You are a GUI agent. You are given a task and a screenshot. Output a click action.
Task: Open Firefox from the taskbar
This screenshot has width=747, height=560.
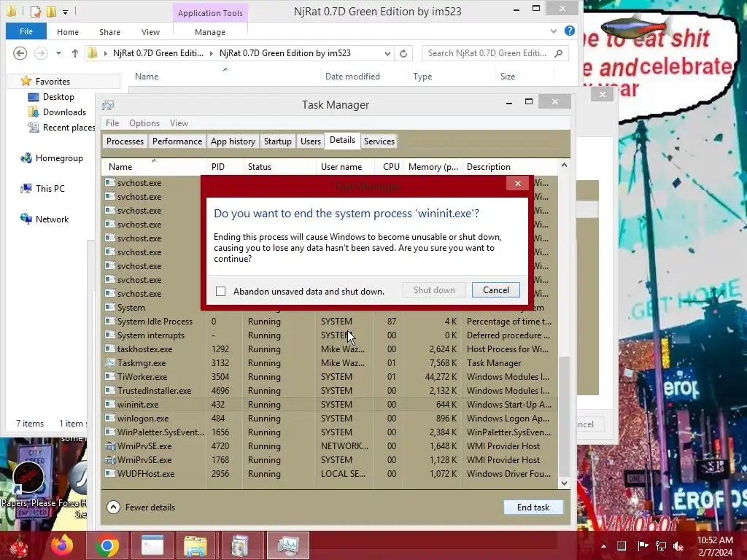tap(63, 545)
